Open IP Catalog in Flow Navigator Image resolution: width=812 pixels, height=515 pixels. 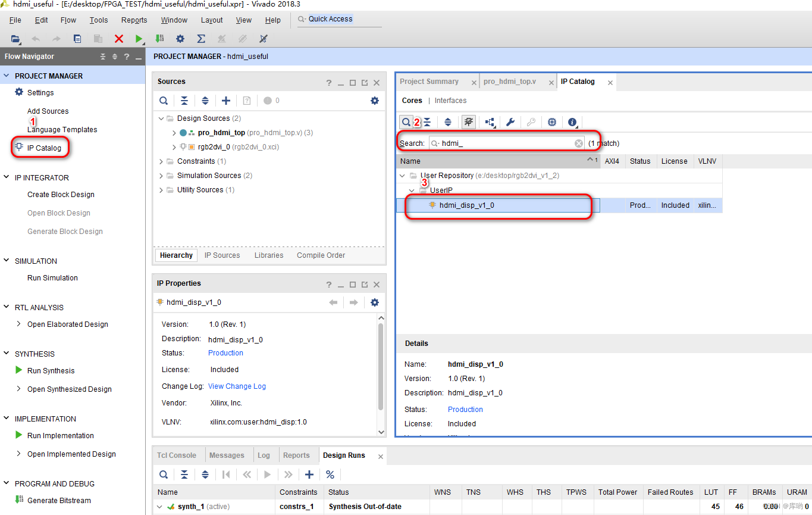pyautogui.click(x=44, y=148)
